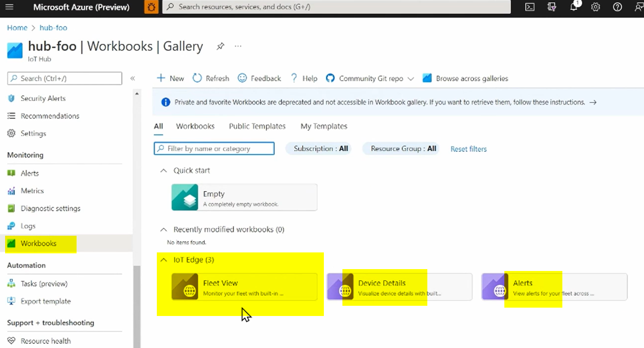Viewport: 644px width, 348px height.
Task: Open the portal hamburger menu
Action: pyautogui.click(x=9, y=7)
